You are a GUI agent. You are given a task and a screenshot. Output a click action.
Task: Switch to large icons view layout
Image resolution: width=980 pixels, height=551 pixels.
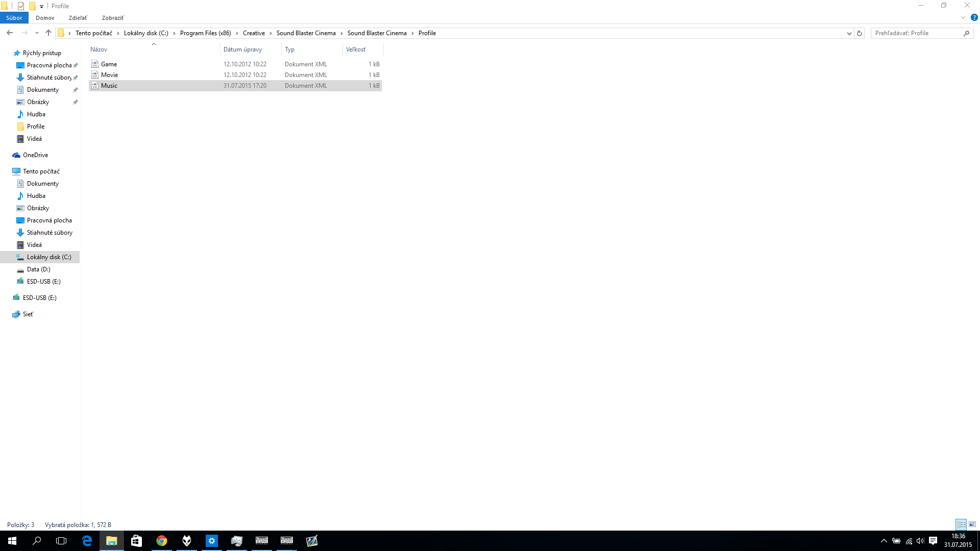(x=972, y=524)
